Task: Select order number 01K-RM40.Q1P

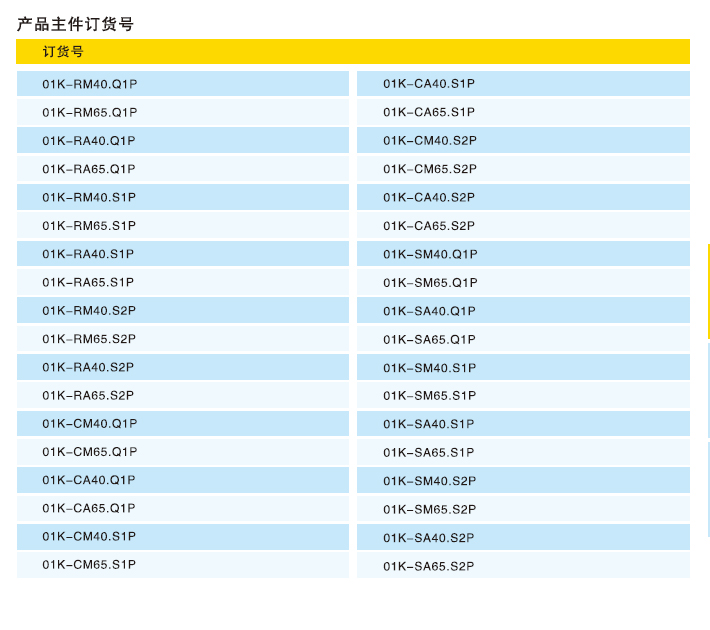Action: 89,84
